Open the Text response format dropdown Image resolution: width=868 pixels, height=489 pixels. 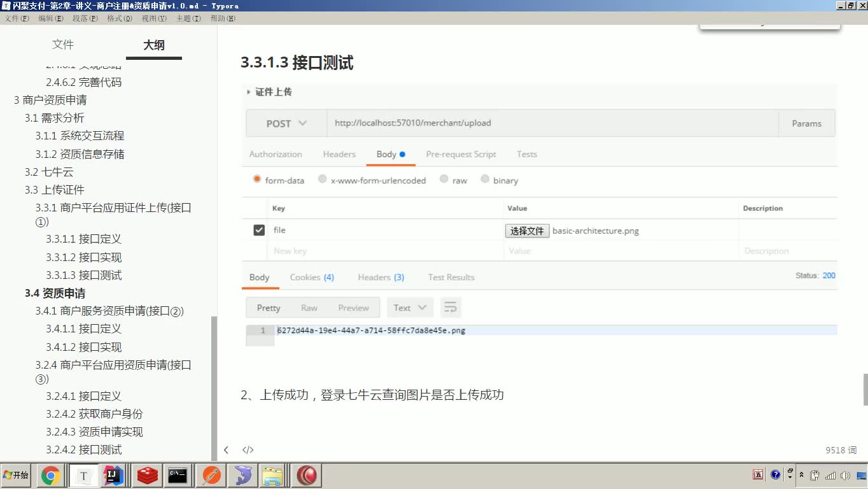pos(410,308)
